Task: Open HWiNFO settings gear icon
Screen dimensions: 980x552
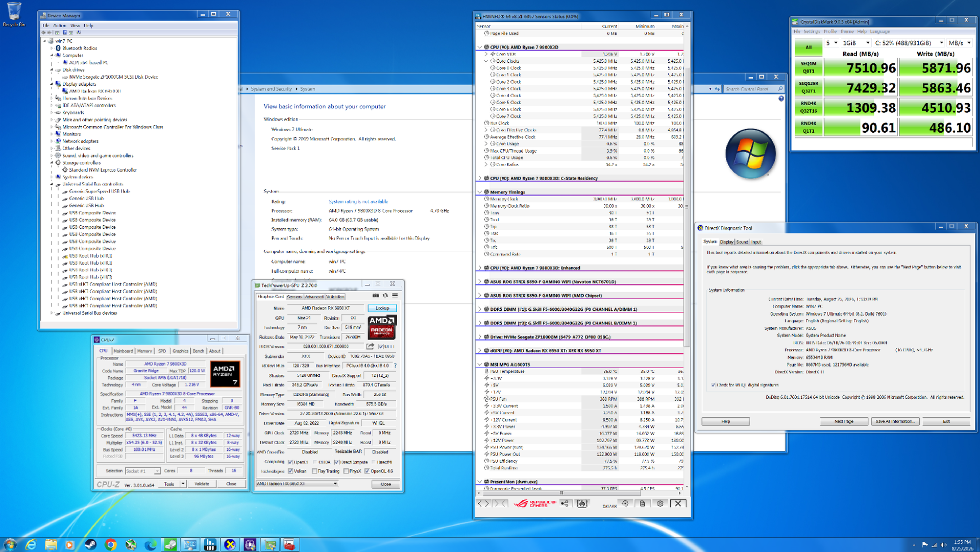Action: tap(660, 503)
